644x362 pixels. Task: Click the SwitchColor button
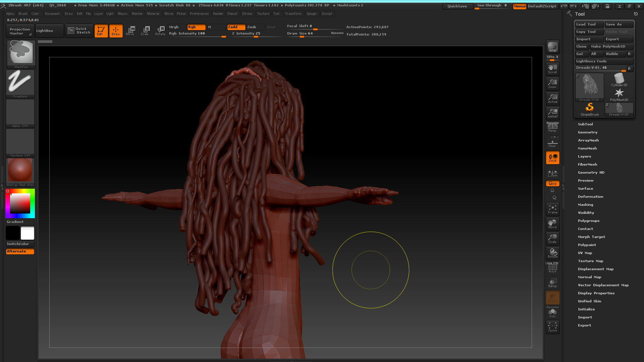coord(20,244)
